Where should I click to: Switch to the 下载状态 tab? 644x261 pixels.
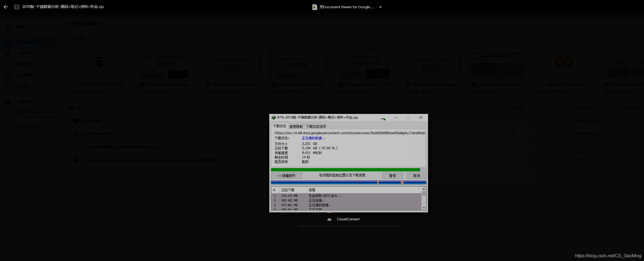click(279, 126)
